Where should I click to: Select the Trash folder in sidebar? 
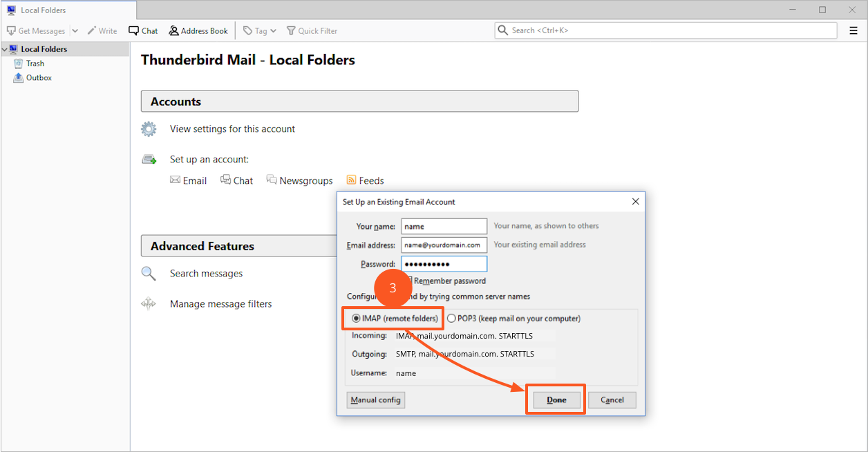click(x=35, y=64)
